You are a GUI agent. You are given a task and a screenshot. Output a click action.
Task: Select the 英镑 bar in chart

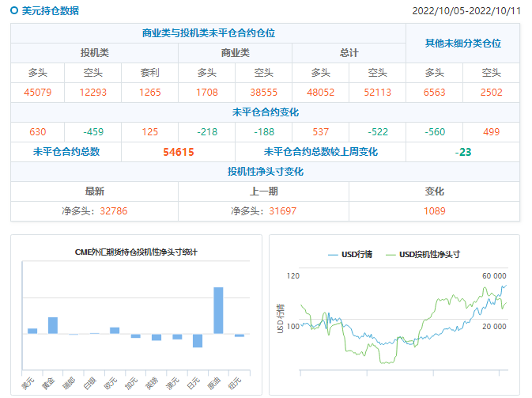[x=157, y=337]
